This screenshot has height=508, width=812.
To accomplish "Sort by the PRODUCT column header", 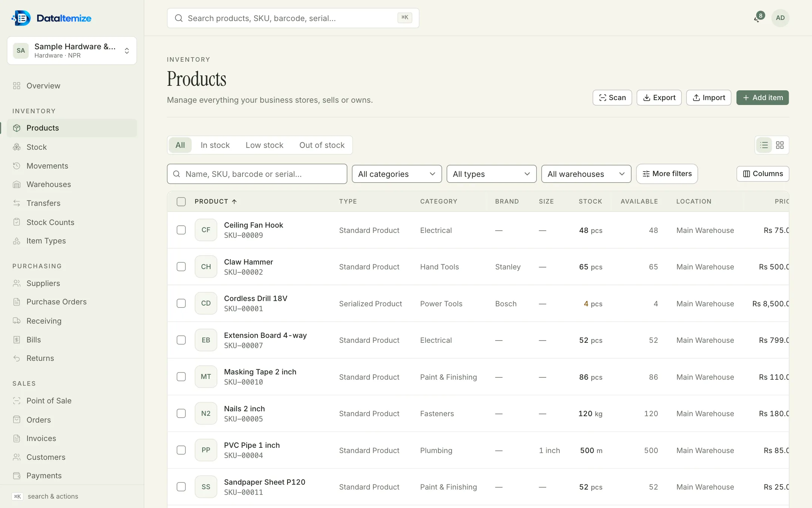I will (x=215, y=201).
